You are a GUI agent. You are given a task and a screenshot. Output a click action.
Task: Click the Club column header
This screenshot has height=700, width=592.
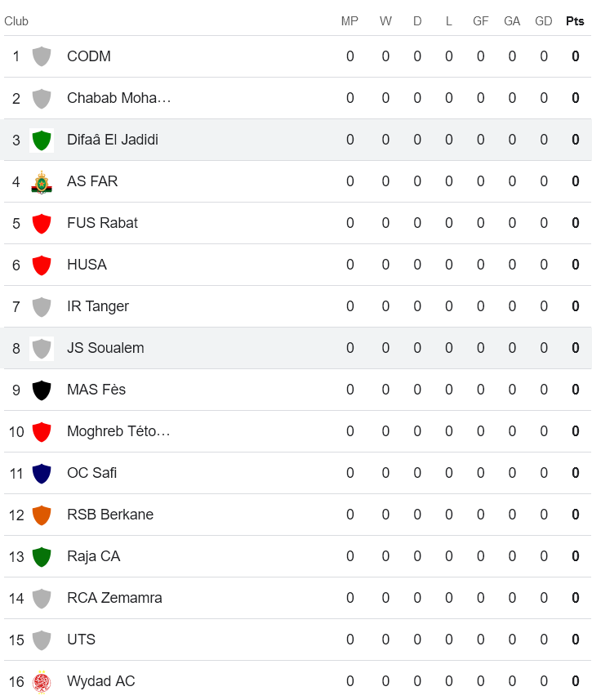click(16, 21)
